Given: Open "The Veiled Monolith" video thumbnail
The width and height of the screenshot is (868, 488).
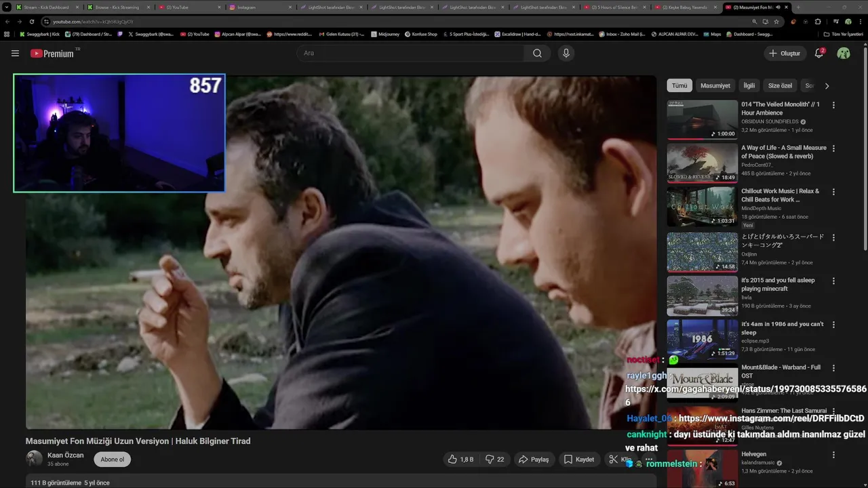Looking at the screenshot, I should tap(702, 119).
